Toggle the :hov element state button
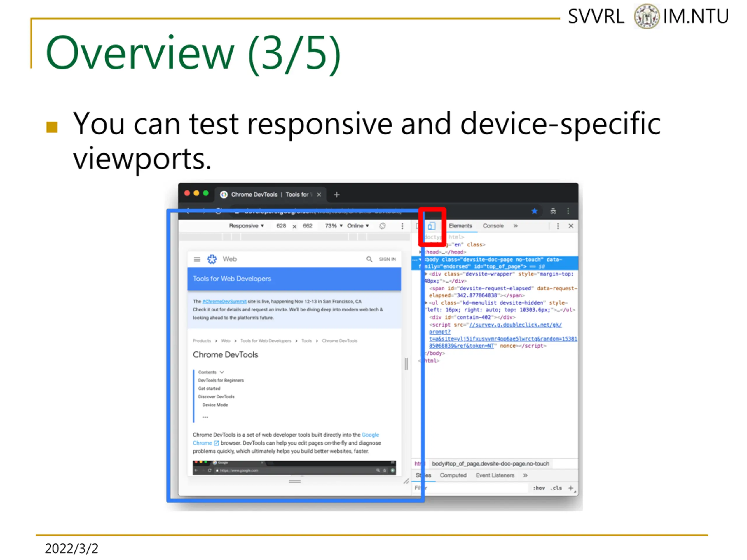This screenshot has height=560, width=747. coord(539,488)
